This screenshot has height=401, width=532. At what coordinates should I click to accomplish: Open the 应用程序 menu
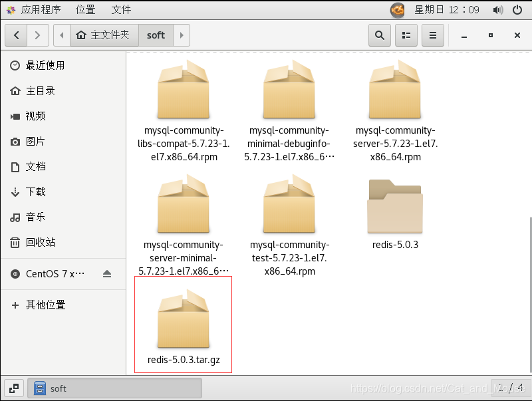(x=41, y=9)
